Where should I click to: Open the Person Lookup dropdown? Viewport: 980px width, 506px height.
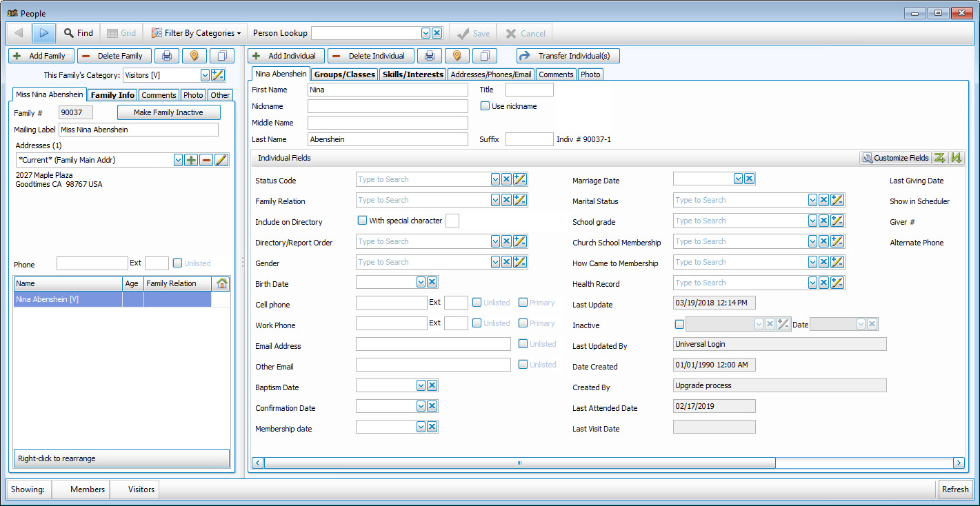427,32
